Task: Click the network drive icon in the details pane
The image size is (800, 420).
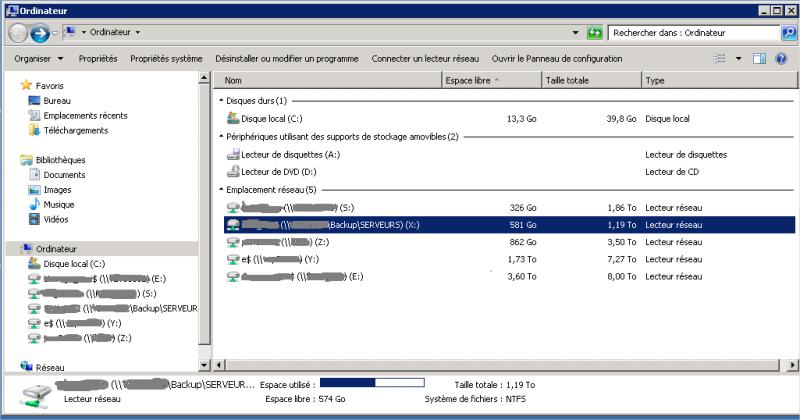Action: pos(36,395)
